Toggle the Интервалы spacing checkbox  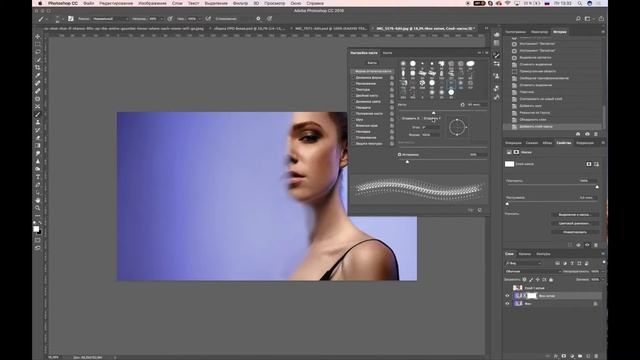[x=399, y=155]
